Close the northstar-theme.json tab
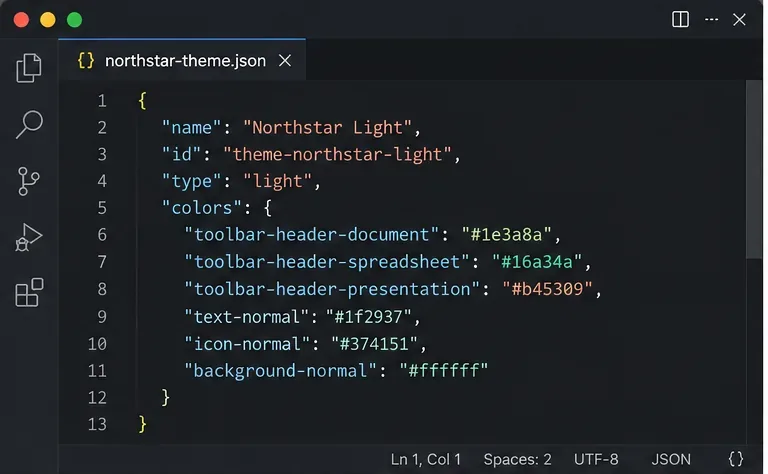 pyautogui.click(x=285, y=61)
